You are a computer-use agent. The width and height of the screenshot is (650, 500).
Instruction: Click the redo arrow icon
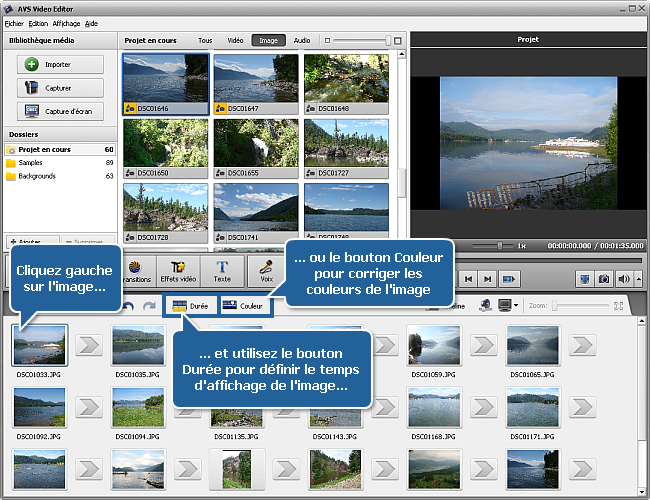click(150, 304)
